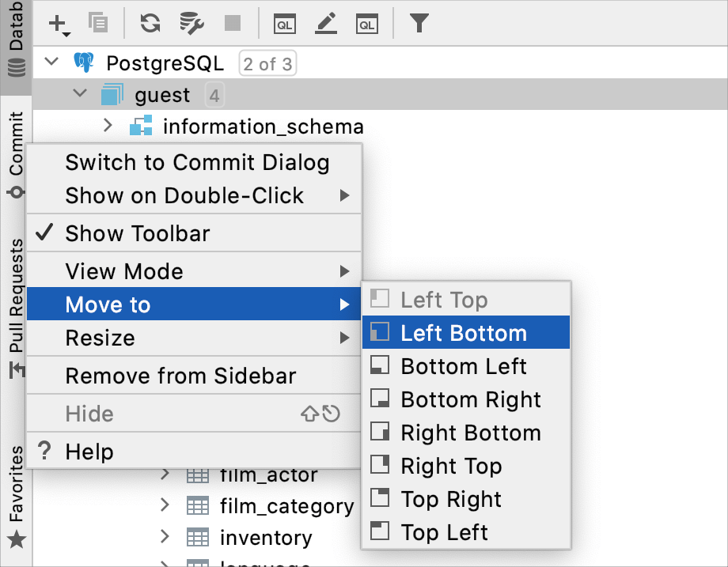Open the new data source menu

58,24
